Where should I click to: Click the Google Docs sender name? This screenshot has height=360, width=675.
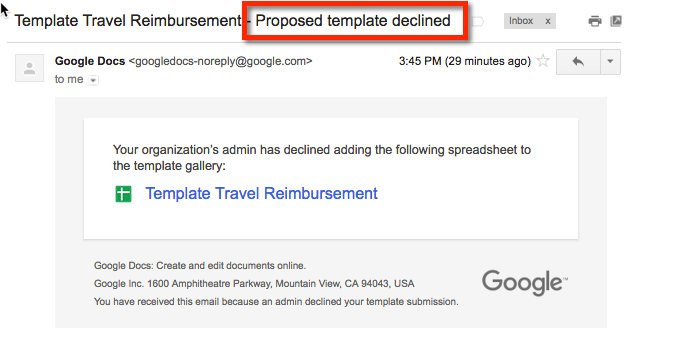(x=90, y=61)
